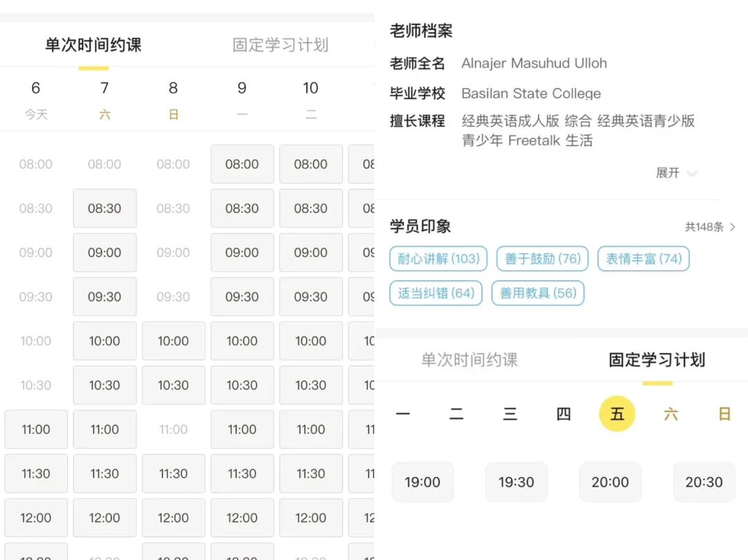This screenshot has width=748, height=560.
Task: Switch to 单次时间约课 tab in left panel
Action: [93, 45]
